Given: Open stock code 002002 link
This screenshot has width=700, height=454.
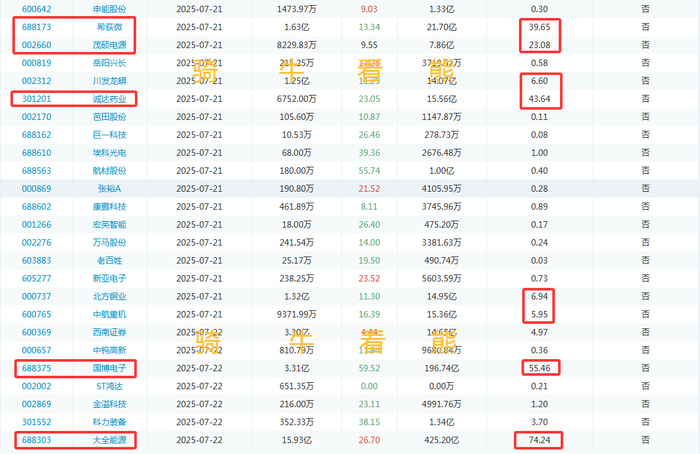Looking at the screenshot, I should click(37, 386).
